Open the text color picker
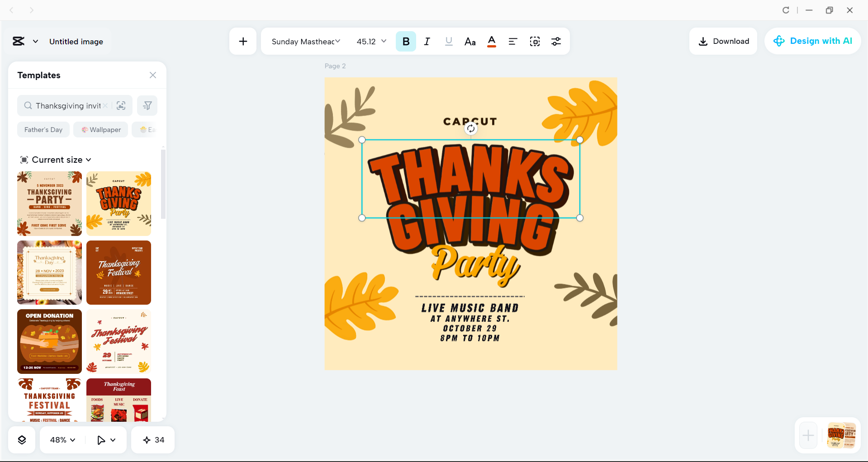The width and height of the screenshot is (868, 462). click(x=491, y=41)
